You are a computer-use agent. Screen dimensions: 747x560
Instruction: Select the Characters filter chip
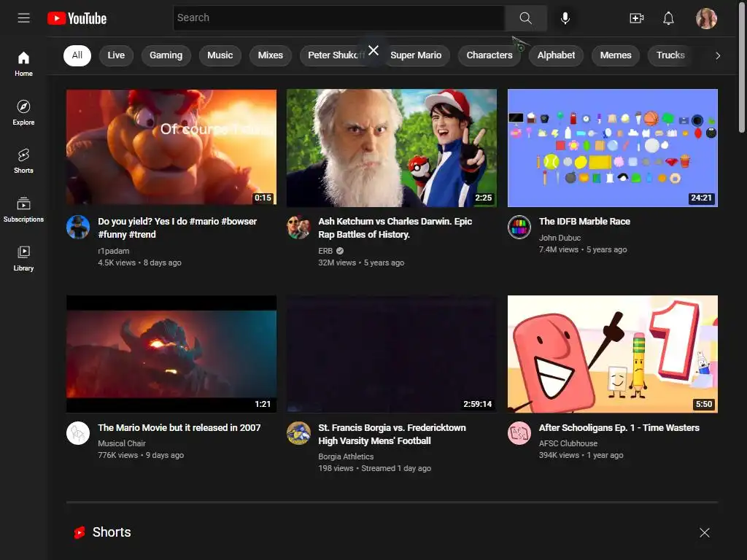point(489,55)
